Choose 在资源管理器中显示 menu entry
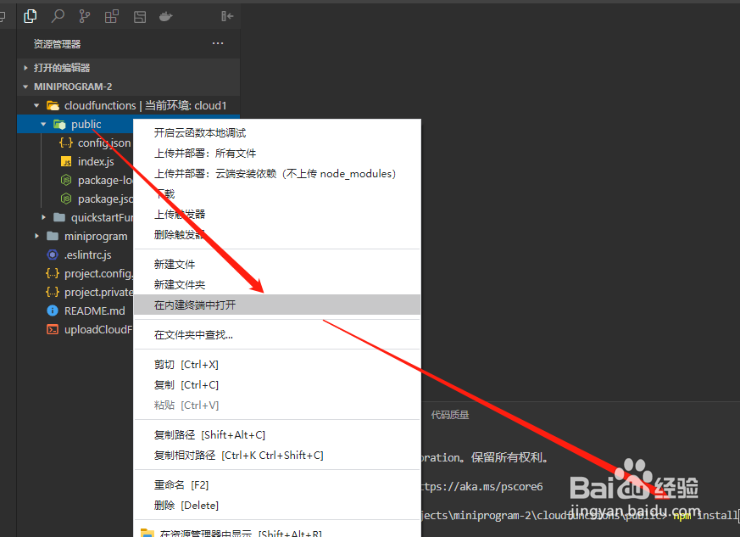The width and height of the screenshot is (742, 537). (277, 531)
